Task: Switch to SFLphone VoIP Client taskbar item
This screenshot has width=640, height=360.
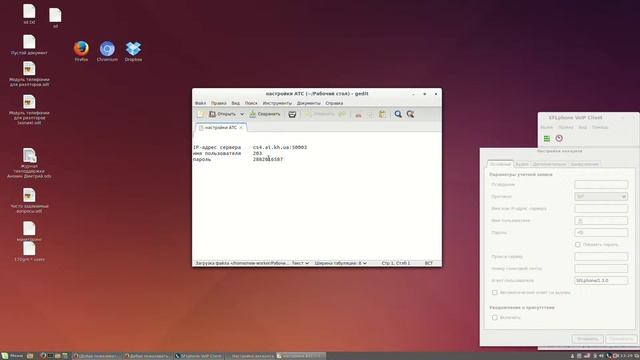Action: pyautogui.click(x=198, y=356)
